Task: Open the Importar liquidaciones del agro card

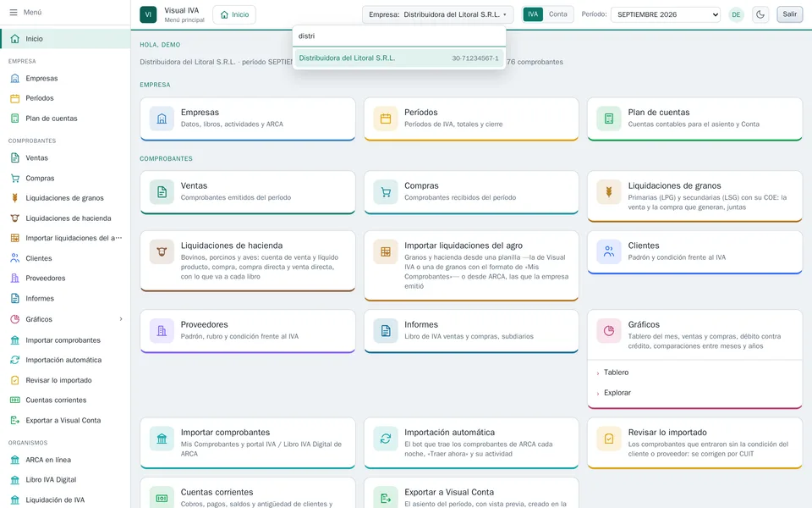Action: 471,266
